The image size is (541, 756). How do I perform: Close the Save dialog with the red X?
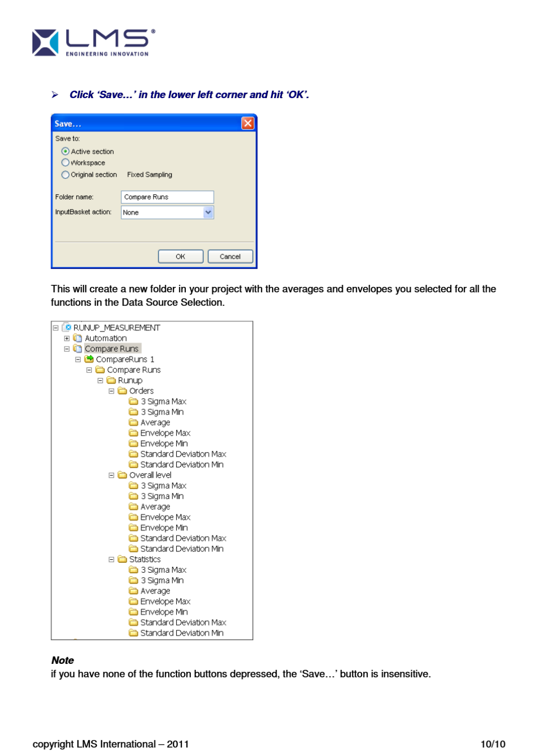coord(248,123)
